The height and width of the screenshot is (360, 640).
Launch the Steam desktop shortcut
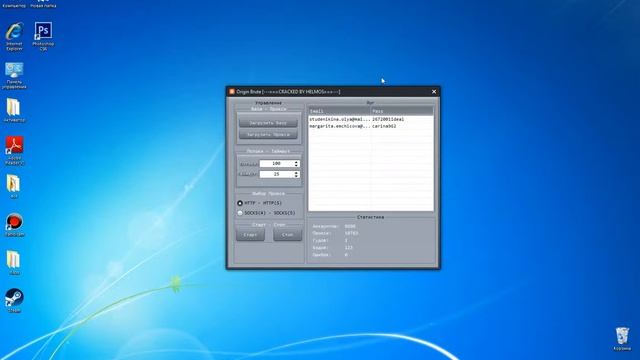tap(14, 300)
